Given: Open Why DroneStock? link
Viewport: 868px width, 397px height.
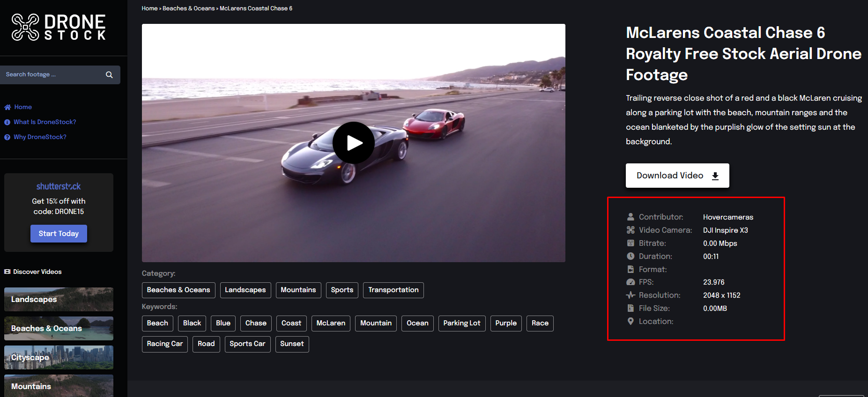Looking at the screenshot, I should click(x=40, y=137).
